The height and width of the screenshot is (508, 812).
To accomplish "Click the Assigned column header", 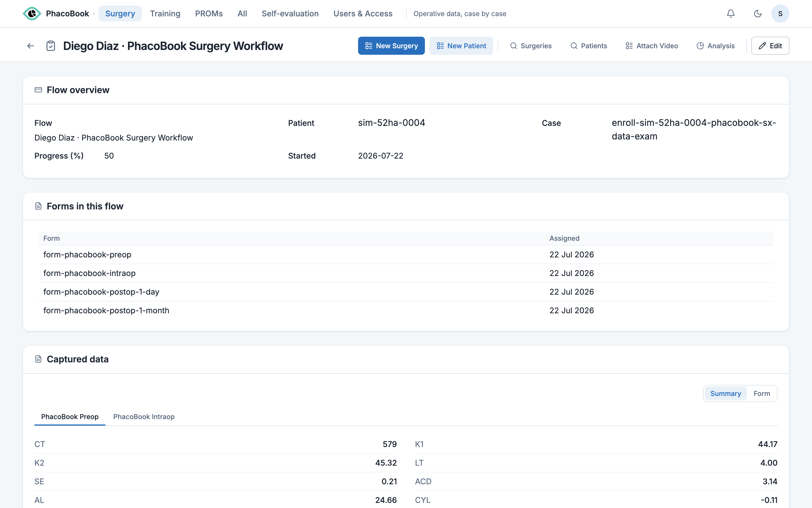I will [x=564, y=238].
